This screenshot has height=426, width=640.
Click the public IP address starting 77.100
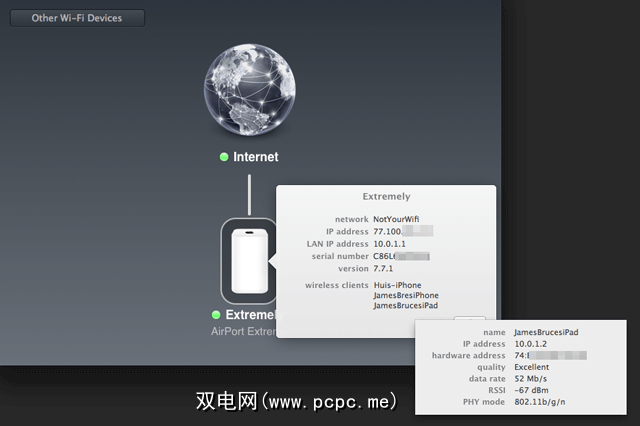click(x=403, y=231)
